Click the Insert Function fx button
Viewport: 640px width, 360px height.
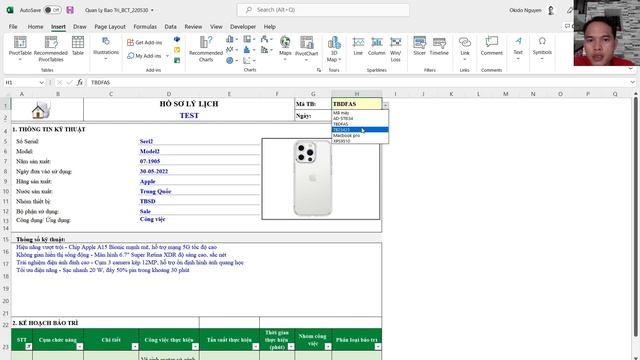pos(80,82)
